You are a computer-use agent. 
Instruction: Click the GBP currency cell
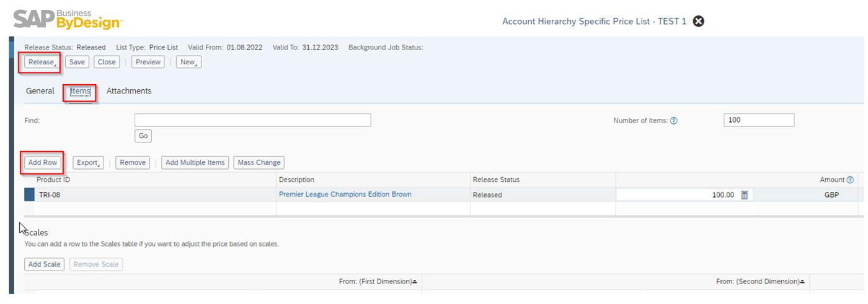pos(831,195)
